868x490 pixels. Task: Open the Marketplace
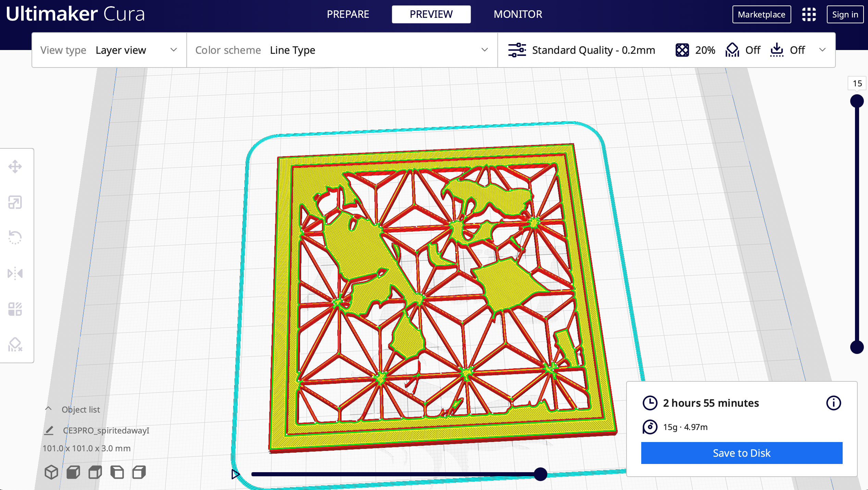pyautogui.click(x=761, y=14)
